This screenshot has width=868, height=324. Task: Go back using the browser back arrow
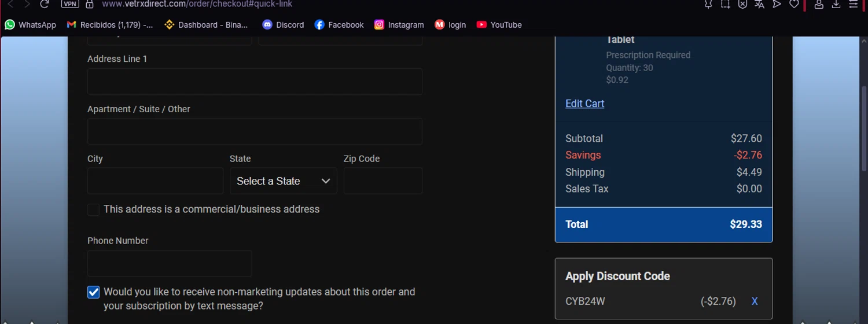click(x=10, y=4)
